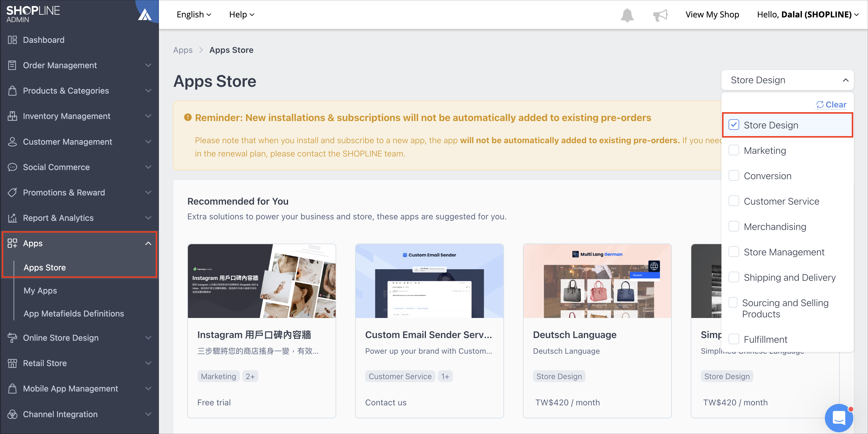Click the Social Commerce chat icon

[x=12, y=167]
